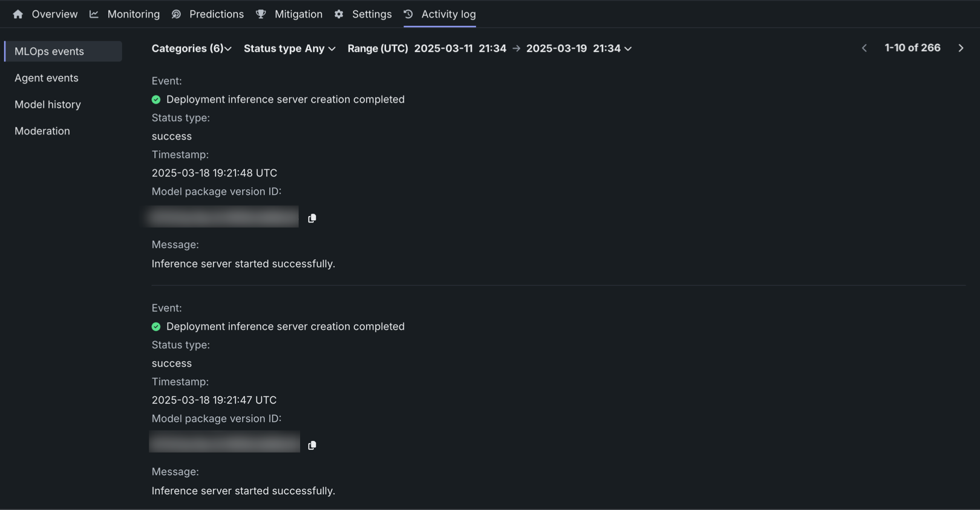Go to previous page of events
980x510 pixels.
(864, 48)
